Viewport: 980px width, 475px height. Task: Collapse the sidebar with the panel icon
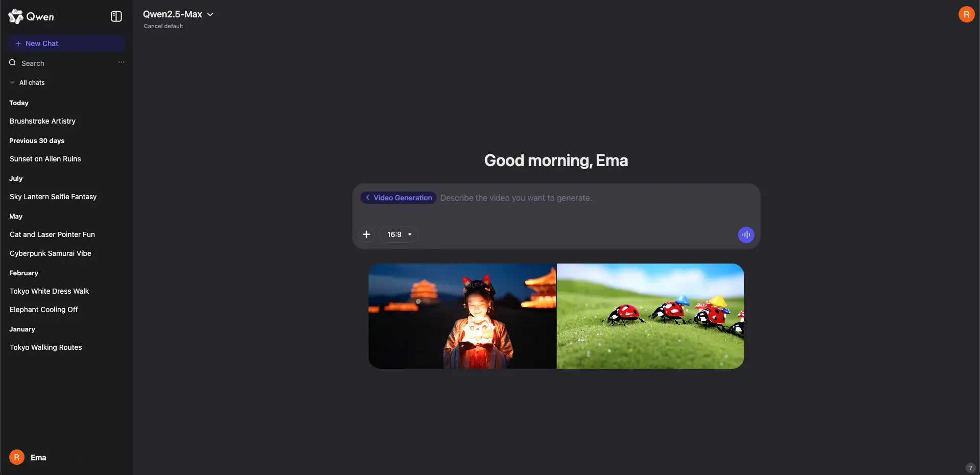[116, 16]
